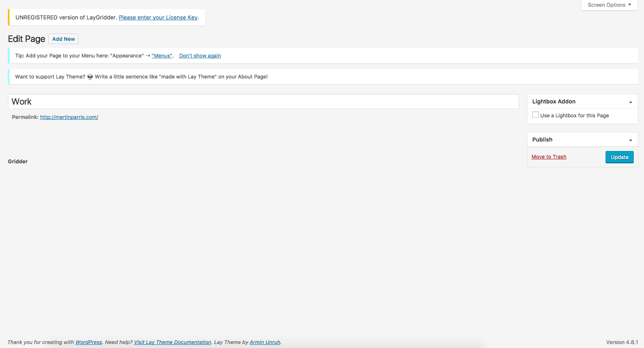Open the "Menus" link in the tip
644x348 pixels.
(x=162, y=56)
